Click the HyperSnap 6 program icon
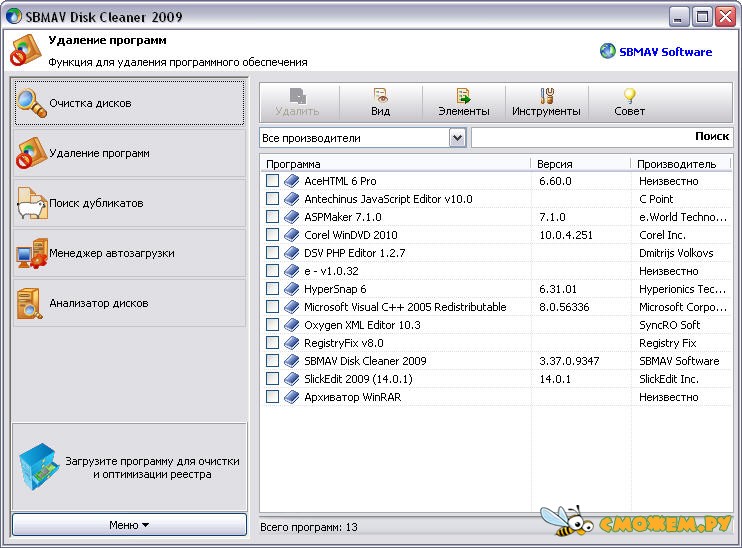This screenshot has height=548, width=742. (292, 289)
